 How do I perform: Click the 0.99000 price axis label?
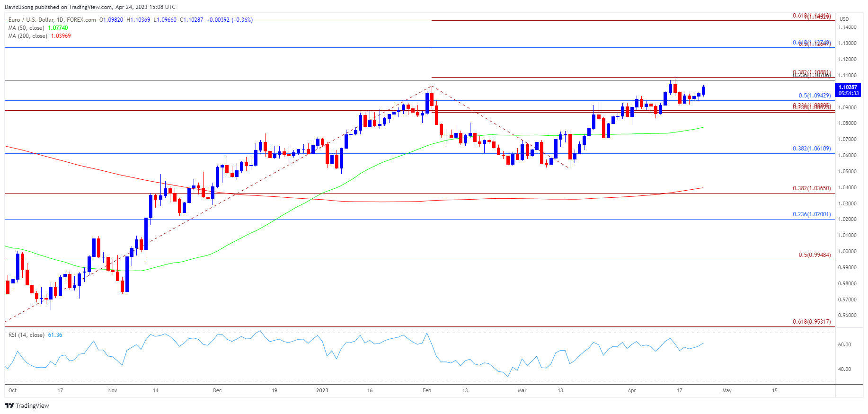(x=847, y=267)
